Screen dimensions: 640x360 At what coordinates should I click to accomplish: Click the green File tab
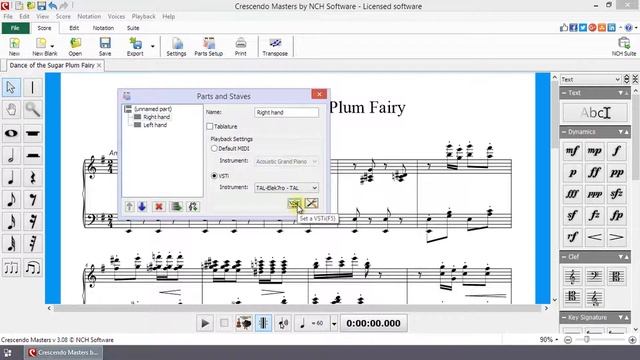tap(15, 28)
